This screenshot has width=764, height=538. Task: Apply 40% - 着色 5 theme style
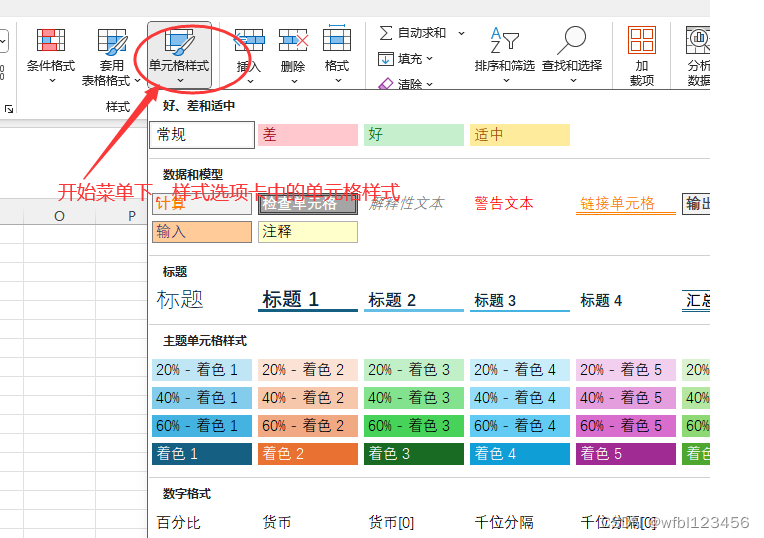click(626, 398)
